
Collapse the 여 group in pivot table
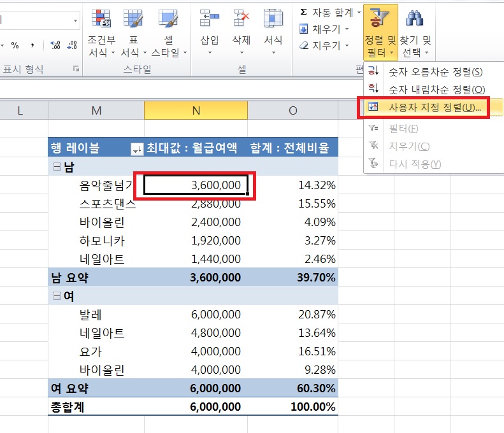[x=57, y=295]
